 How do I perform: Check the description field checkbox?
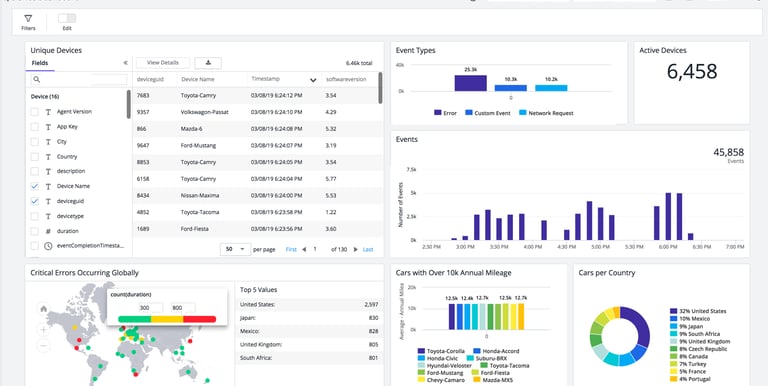pos(35,171)
